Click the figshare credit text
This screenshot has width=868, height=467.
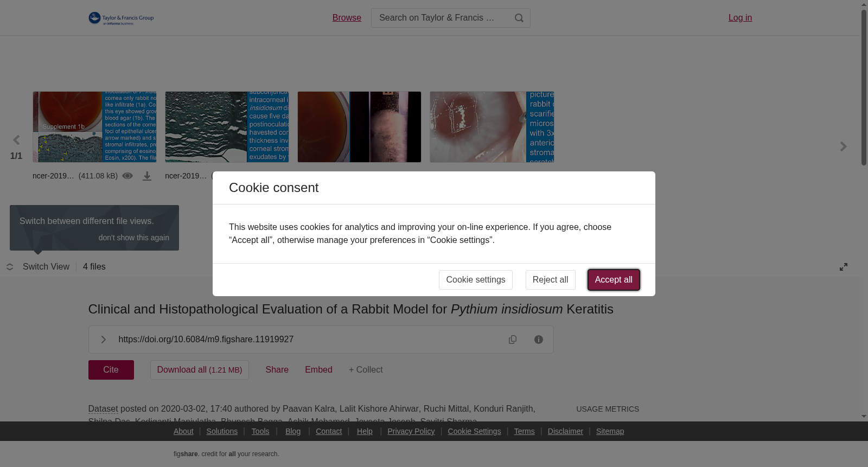click(x=226, y=454)
